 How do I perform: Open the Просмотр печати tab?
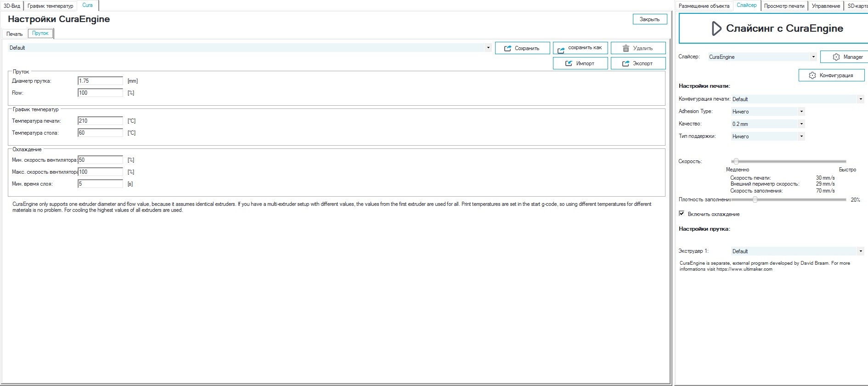coord(784,6)
